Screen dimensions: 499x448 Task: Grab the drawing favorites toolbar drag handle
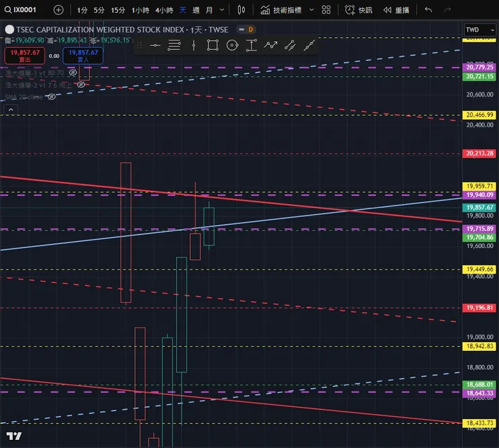tap(139, 45)
